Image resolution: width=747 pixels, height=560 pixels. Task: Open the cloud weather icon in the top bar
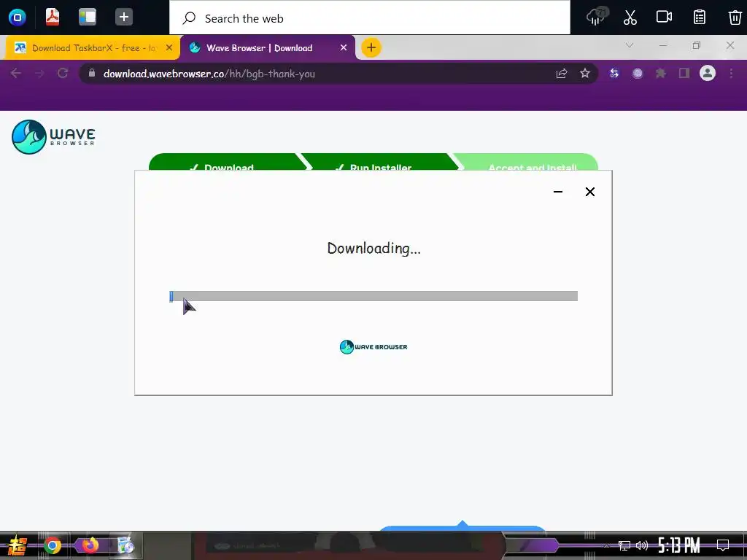(x=596, y=17)
